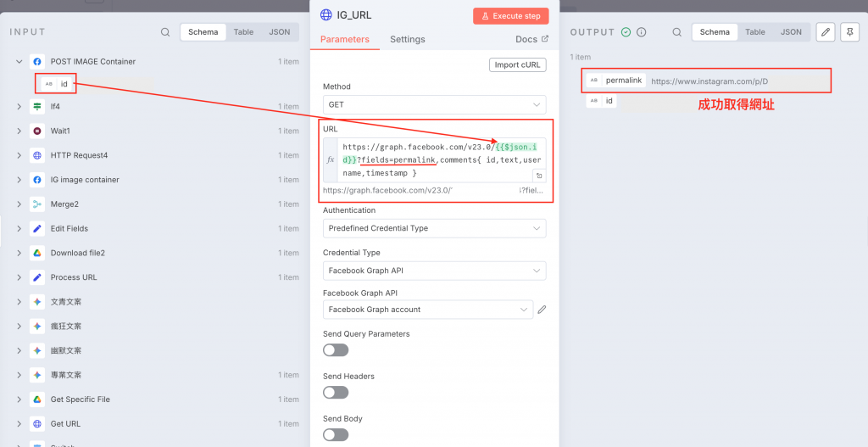Open the Docs link
Image resolution: width=868 pixels, height=447 pixels.
pyautogui.click(x=531, y=39)
